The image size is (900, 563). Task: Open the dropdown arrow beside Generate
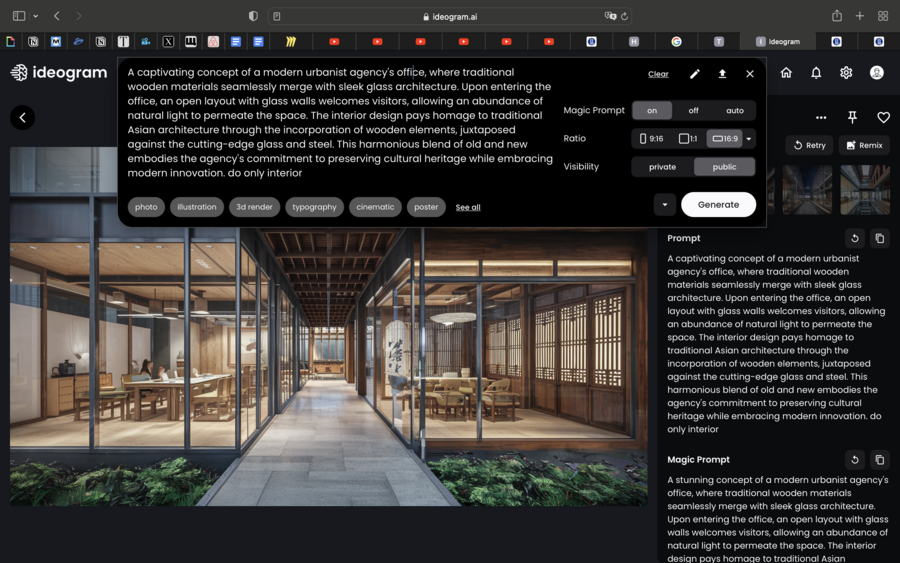[665, 204]
